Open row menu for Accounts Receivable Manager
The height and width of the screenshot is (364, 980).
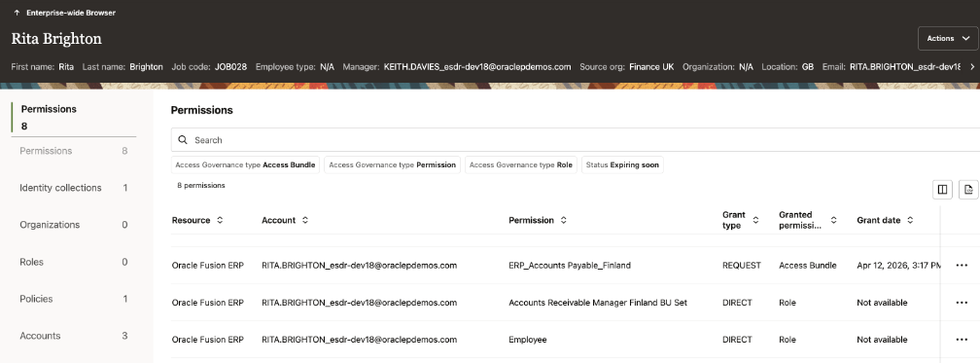coord(962,303)
